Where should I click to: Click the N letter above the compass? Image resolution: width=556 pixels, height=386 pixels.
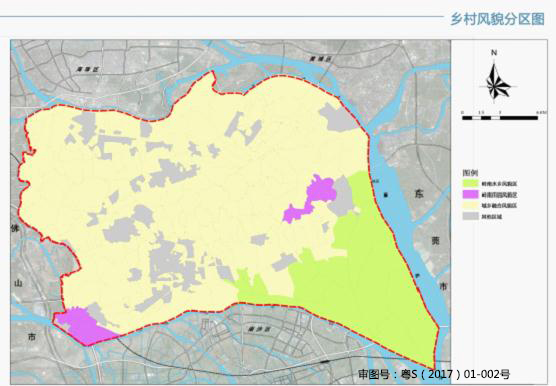(494, 53)
